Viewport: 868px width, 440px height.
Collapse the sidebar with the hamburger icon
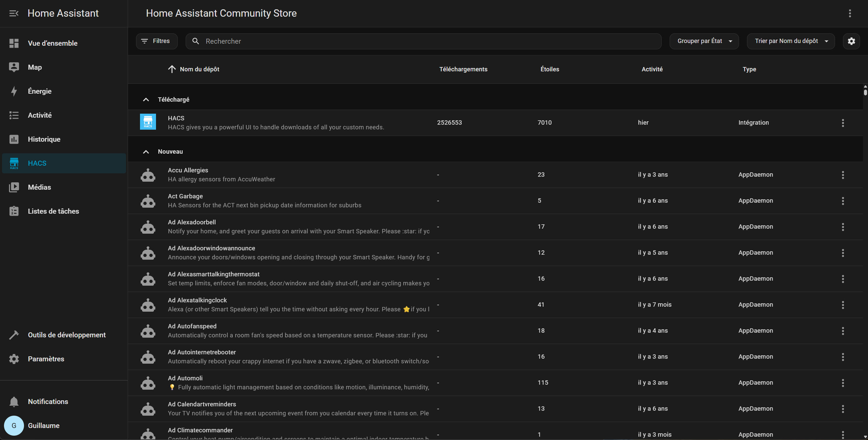click(x=14, y=13)
